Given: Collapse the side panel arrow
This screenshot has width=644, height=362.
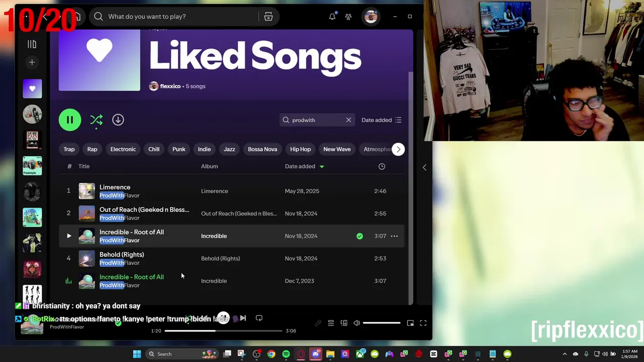Looking at the screenshot, I should click(x=424, y=167).
